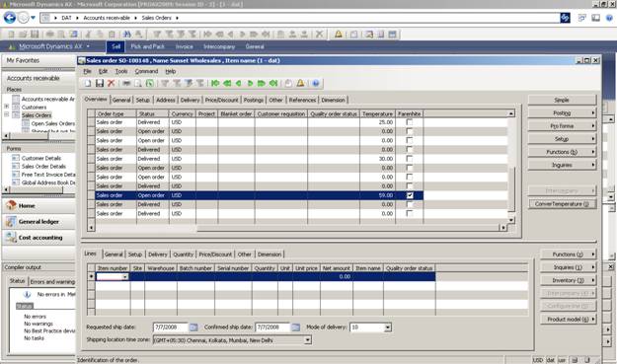Switch to Errors and warnings tab

(52, 282)
